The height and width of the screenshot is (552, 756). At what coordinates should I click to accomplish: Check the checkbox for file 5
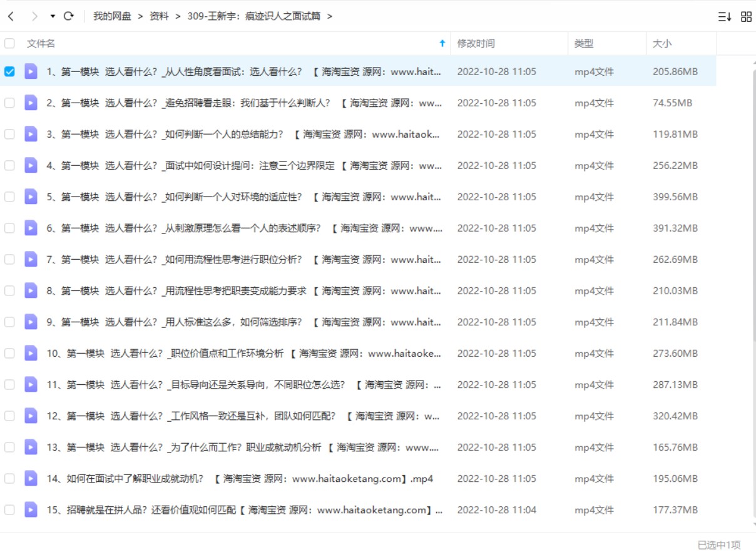(9, 197)
